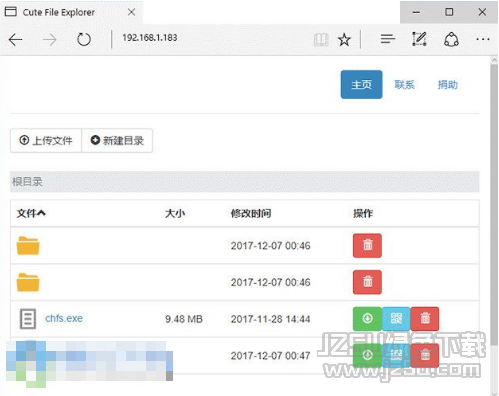The width and height of the screenshot is (499, 396).
Task: Minimize the browser window
Action: point(416,12)
